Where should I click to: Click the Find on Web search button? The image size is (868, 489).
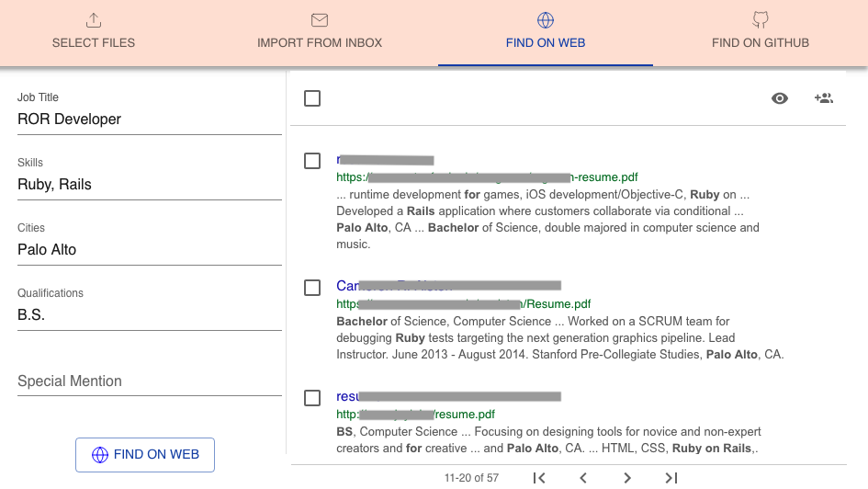coord(145,455)
